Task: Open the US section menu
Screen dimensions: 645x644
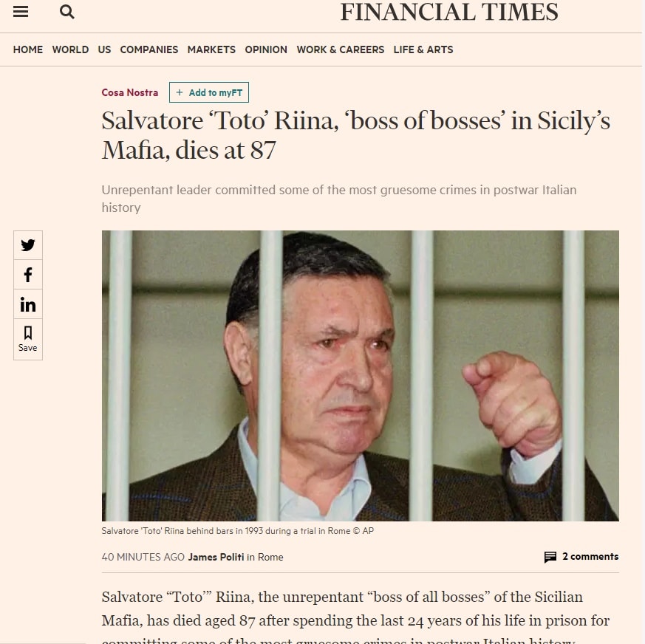Action: (104, 49)
